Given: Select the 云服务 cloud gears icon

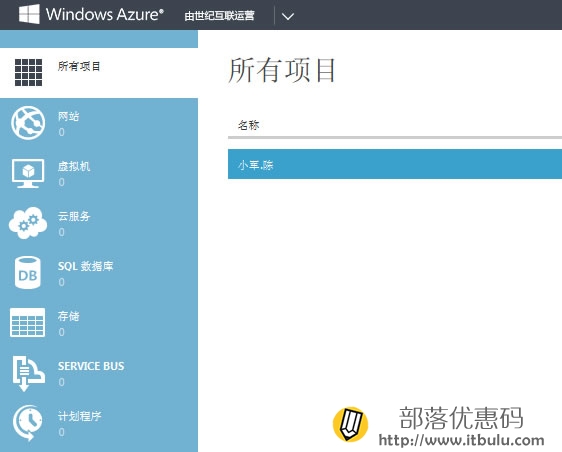Looking at the screenshot, I should [28, 223].
